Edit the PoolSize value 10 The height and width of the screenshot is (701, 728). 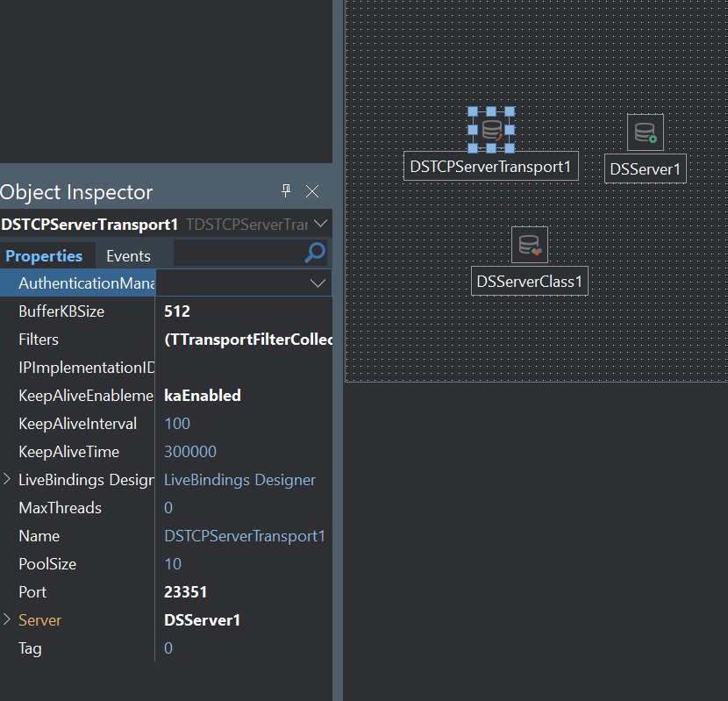(x=173, y=564)
